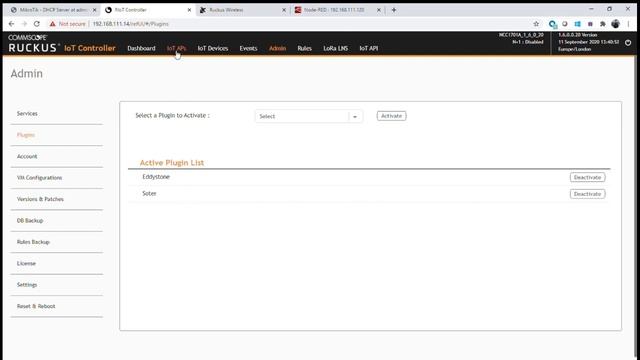The image size is (640, 360).
Task: Click the N+1 : Disabled status text
Action: 528,42
